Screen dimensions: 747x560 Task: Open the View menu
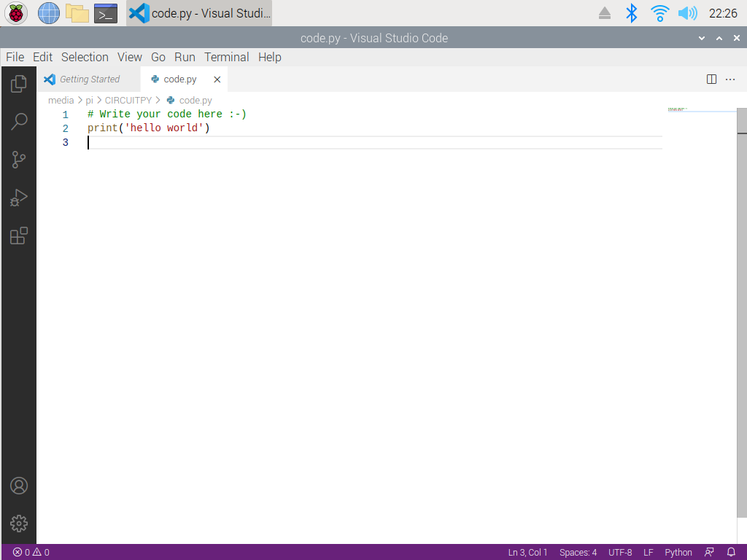point(130,57)
